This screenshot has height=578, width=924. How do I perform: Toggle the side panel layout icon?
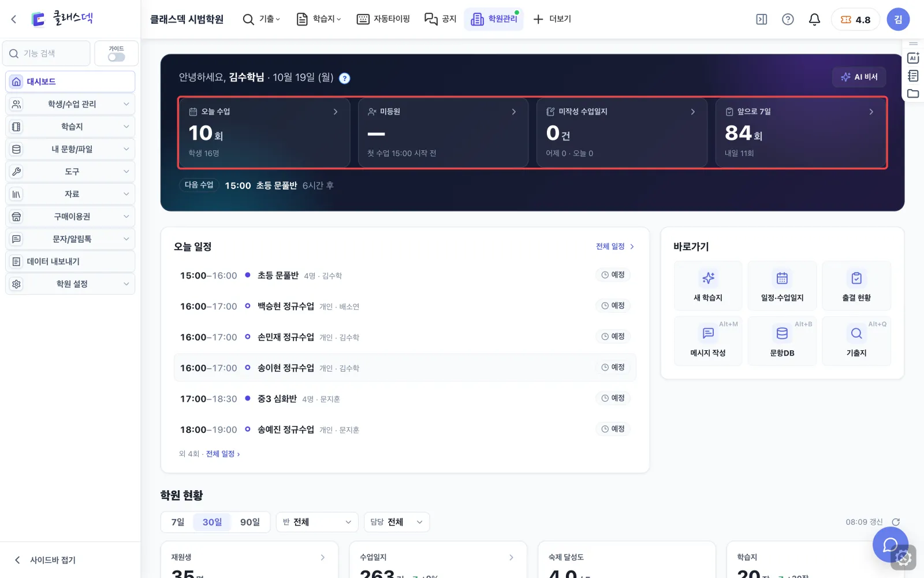coord(762,20)
